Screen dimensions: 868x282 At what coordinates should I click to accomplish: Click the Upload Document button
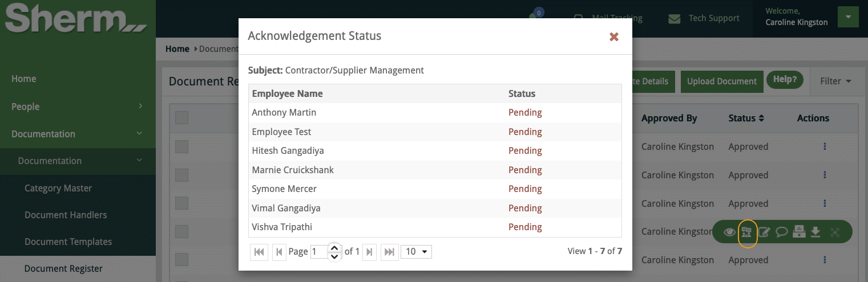[x=722, y=81]
